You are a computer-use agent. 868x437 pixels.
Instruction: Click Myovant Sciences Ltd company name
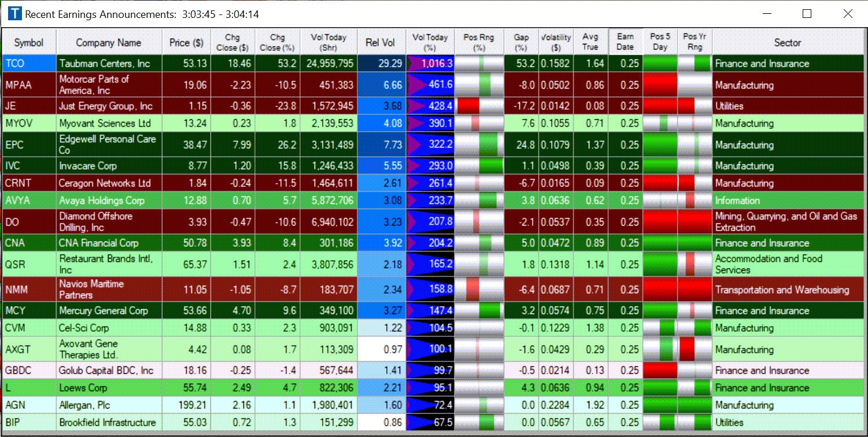pos(105,124)
